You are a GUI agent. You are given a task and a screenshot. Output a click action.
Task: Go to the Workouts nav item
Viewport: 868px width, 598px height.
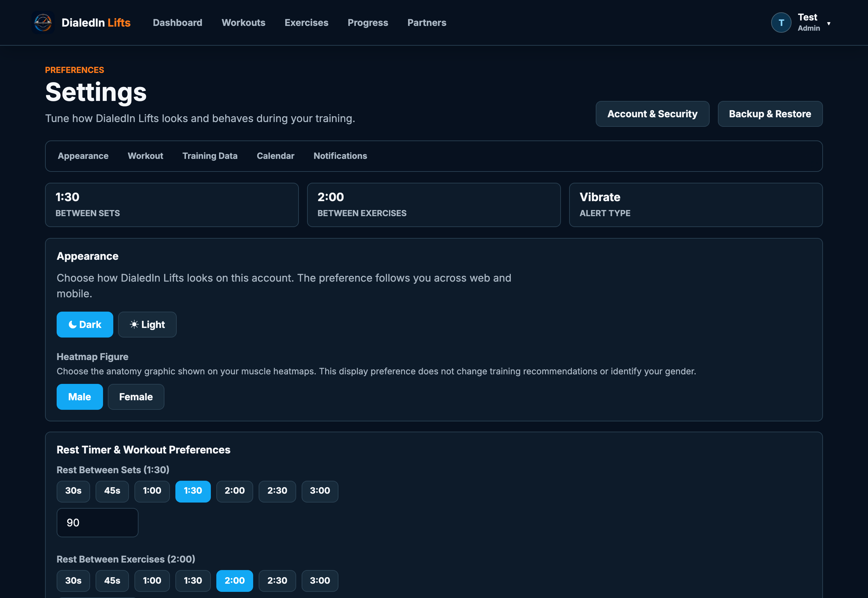[x=243, y=23]
